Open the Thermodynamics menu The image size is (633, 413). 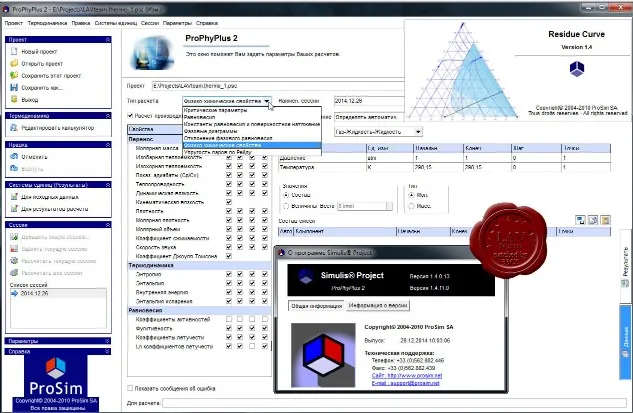47,23
